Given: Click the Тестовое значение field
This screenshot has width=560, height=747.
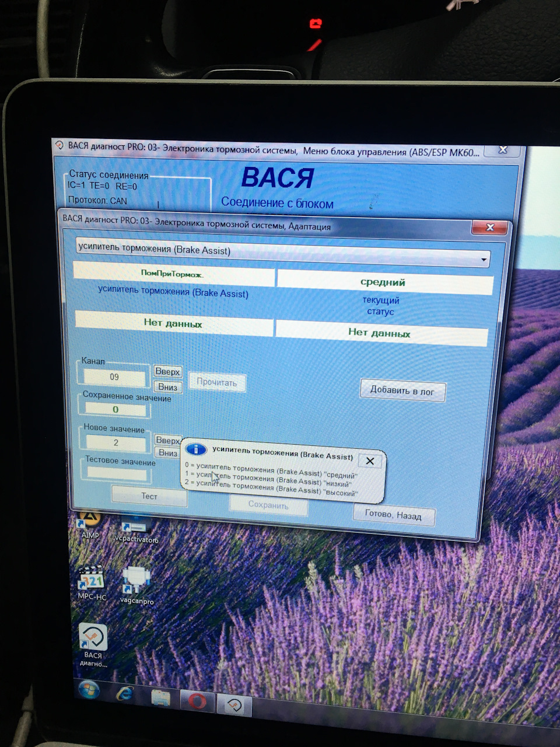Looking at the screenshot, I should tap(117, 474).
